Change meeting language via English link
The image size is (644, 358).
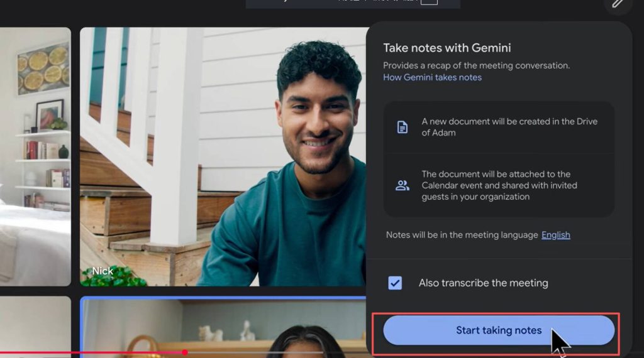555,235
